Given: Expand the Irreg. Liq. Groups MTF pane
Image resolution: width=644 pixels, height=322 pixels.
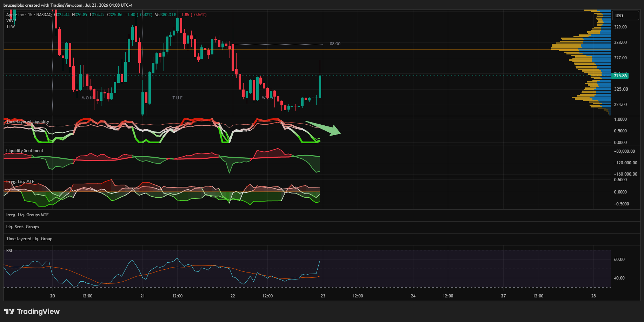Looking at the screenshot, I should pyautogui.click(x=27, y=215).
